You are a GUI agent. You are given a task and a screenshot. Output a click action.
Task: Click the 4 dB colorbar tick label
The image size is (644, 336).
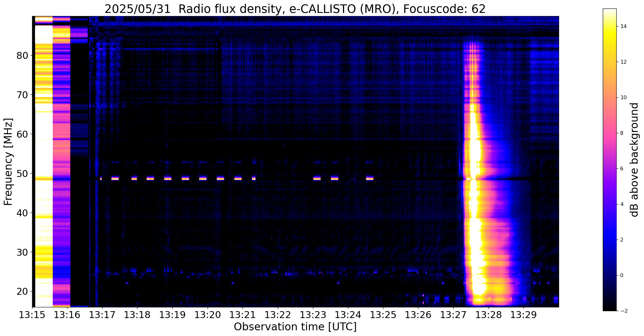(621, 204)
